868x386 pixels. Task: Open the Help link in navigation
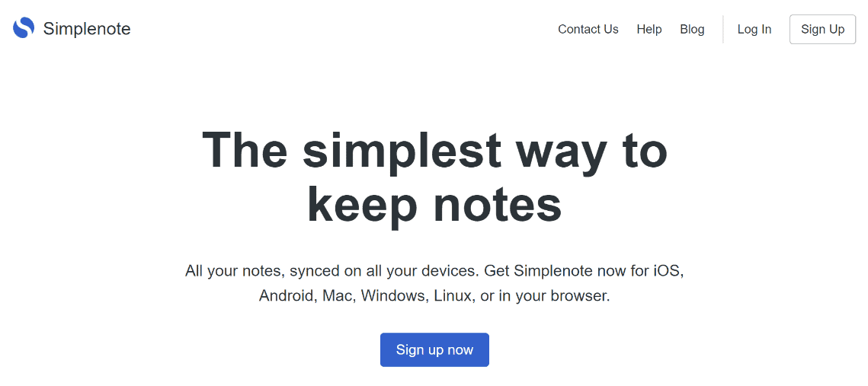(649, 29)
